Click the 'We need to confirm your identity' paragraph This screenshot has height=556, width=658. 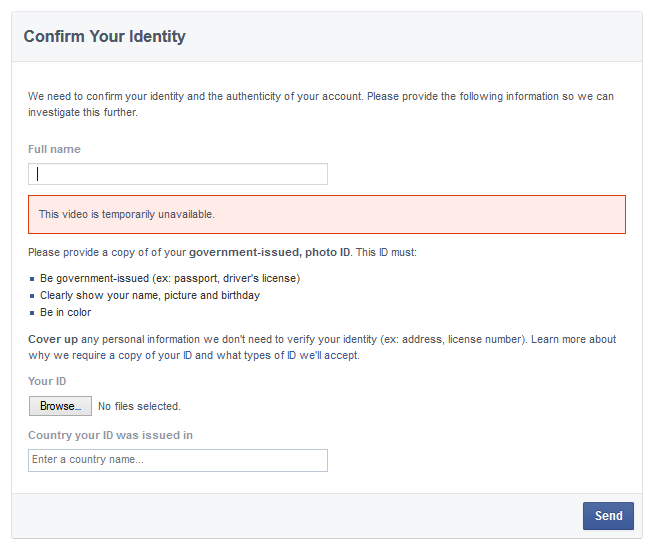click(321, 104)
